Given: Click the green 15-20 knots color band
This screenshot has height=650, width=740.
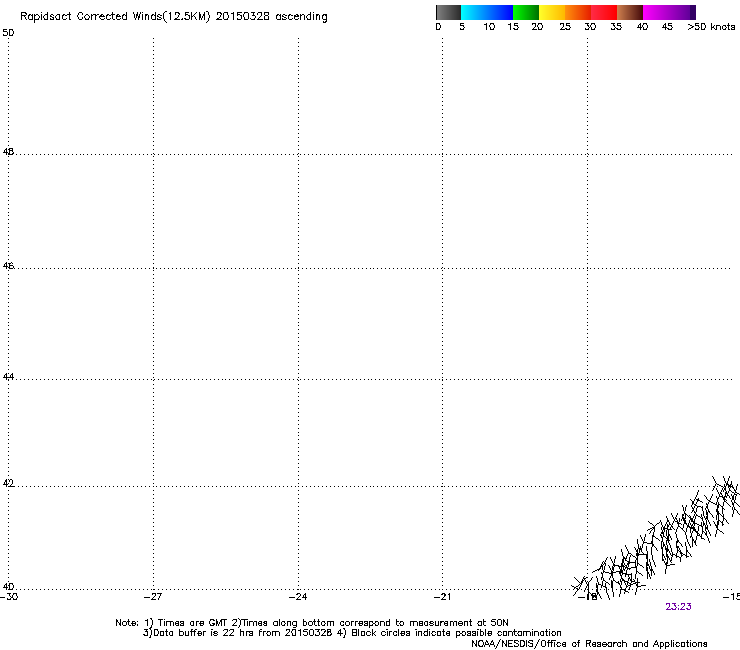Looking at the screenshot, I should (x=526, y=12).
